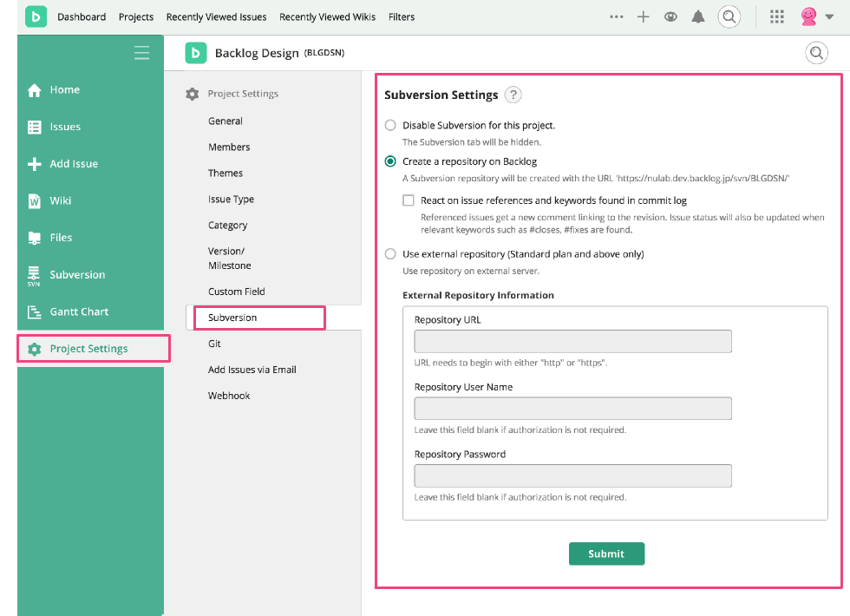
Task: Select Custom Field settings tab
Action: click(236, 292)
